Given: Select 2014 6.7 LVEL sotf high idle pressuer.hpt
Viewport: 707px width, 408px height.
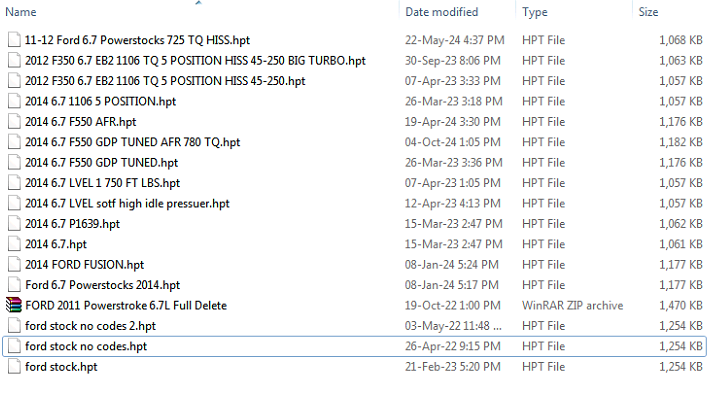Looking at the screenshot, I should (127, 203).
